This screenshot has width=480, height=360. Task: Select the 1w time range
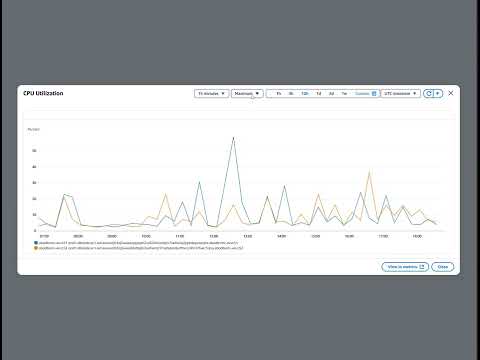[x=344, y=94]
